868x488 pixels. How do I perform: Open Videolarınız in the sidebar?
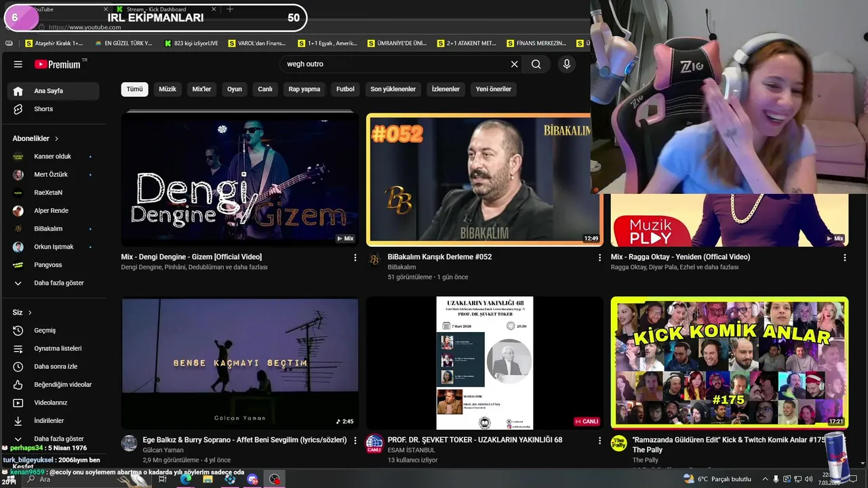54,403
